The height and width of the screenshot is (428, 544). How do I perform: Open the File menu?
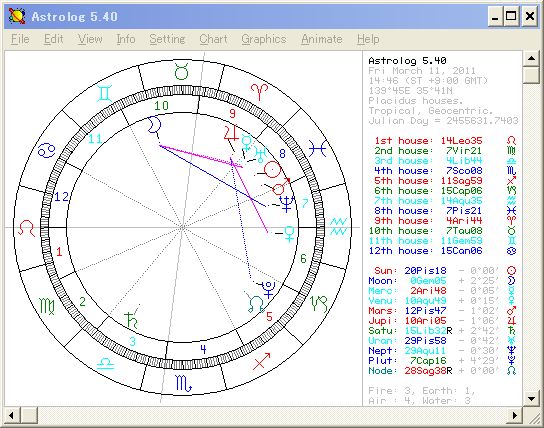point(20,39)
